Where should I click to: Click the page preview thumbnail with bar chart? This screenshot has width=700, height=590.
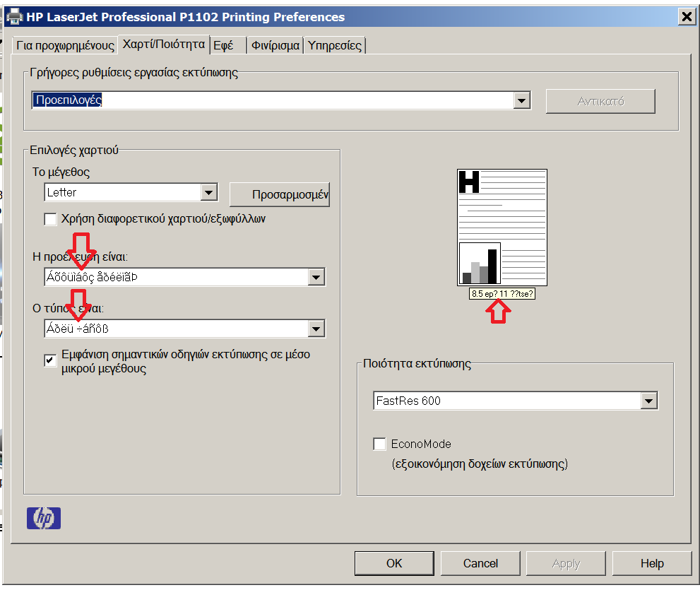(x=502, y=226)
